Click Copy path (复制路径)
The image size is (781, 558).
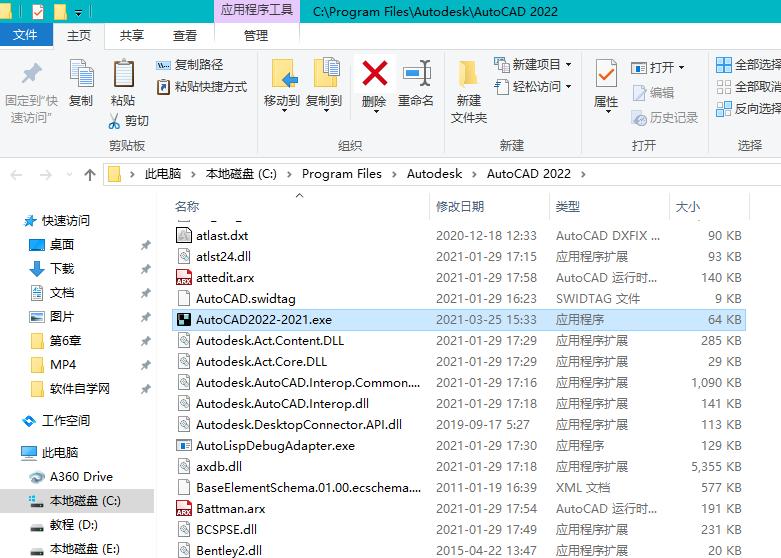[x=189, y=65]
